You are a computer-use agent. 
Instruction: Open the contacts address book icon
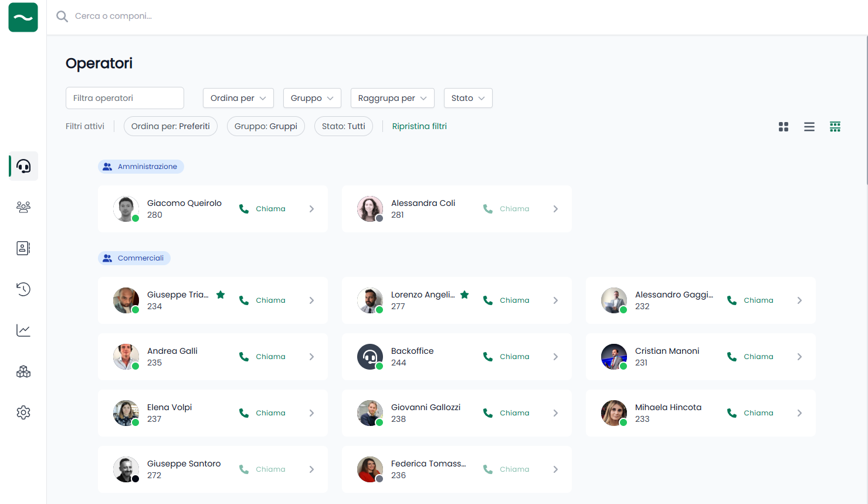[23, 248]
